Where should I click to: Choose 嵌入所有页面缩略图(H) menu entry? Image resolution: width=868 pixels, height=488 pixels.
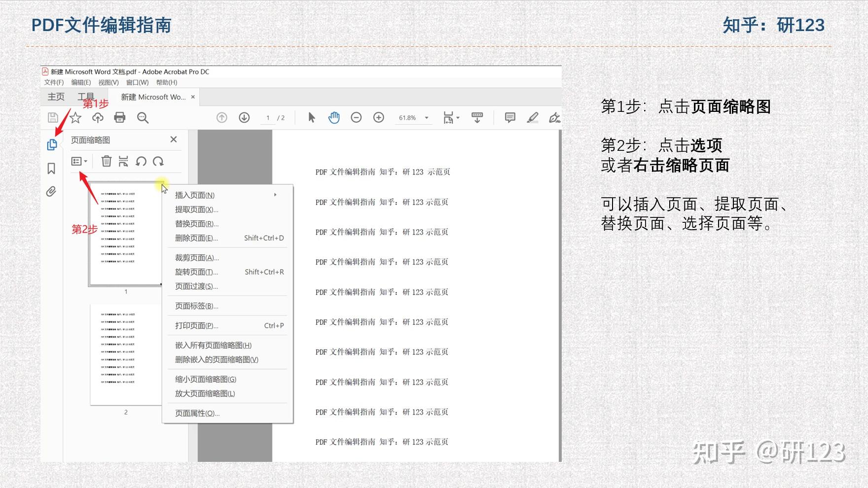[227, 346]
